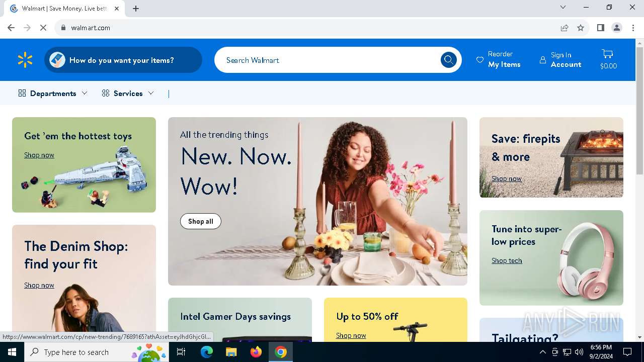The image size is (644, 362).
Task: Click the Reorder My Items heart icon
Action: 480,60
